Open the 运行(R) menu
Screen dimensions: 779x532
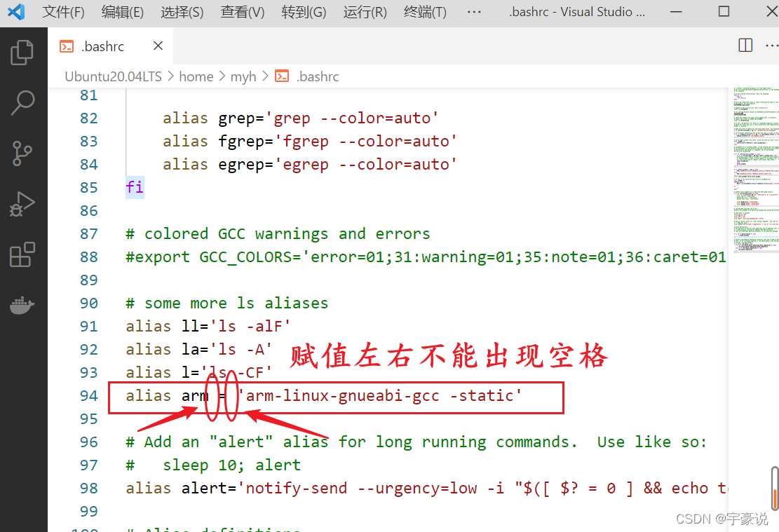point(365,12)
